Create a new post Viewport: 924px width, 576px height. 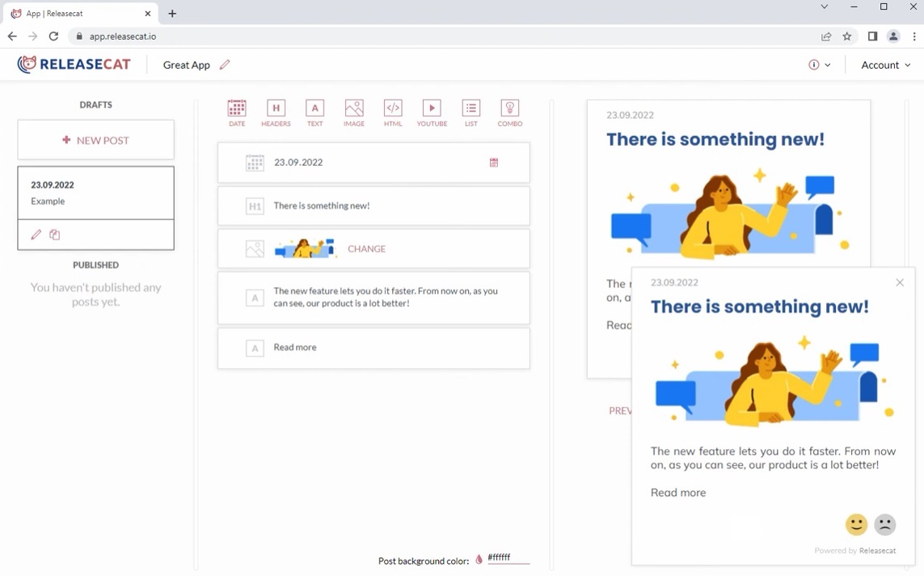tap(95, 140)
